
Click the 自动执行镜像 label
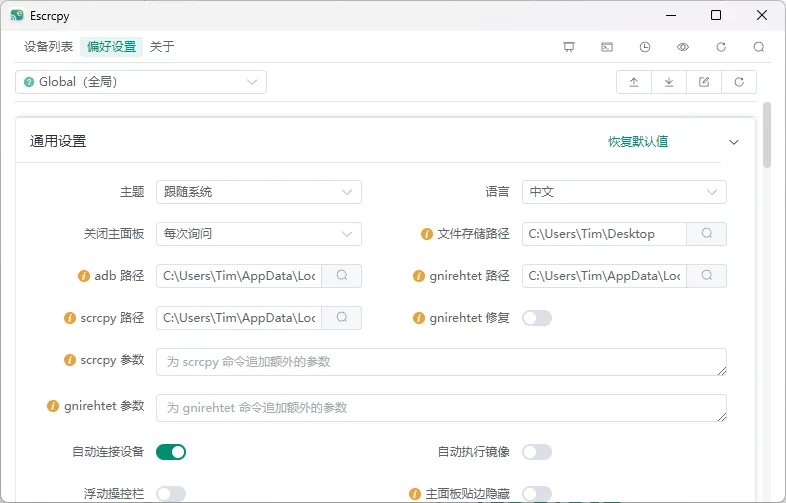click(474, 452)
